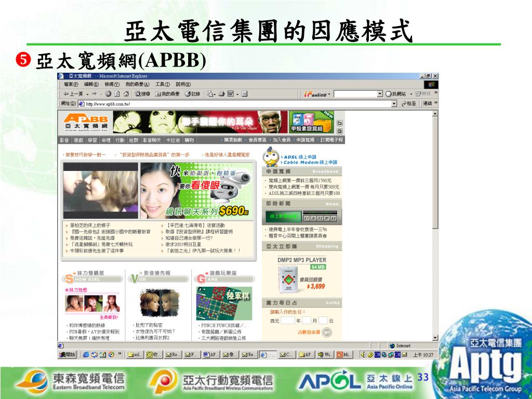Click the UB online search text box
The width and height of the screenshot is (532, 399).
tap(355, 94)
